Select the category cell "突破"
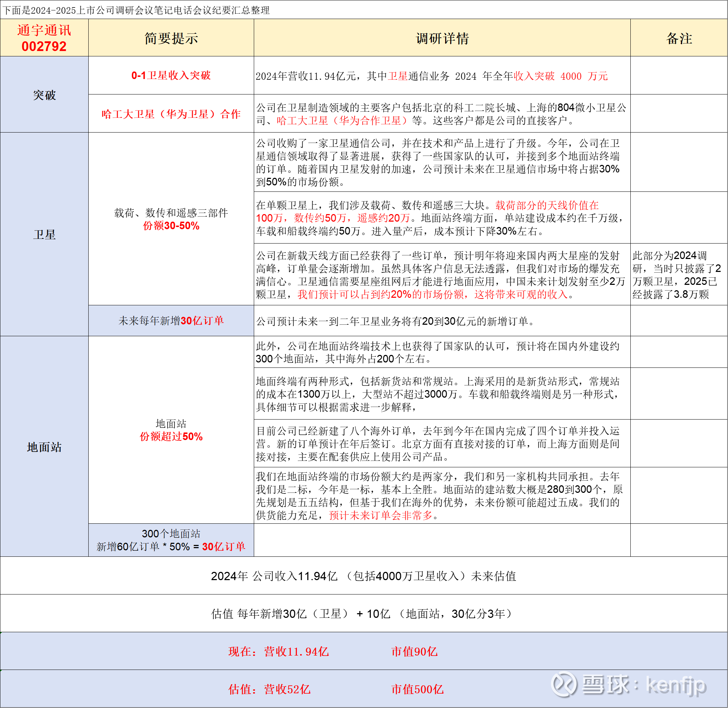The width and height of the screenshot is (728, 708). tap(44, 95)
